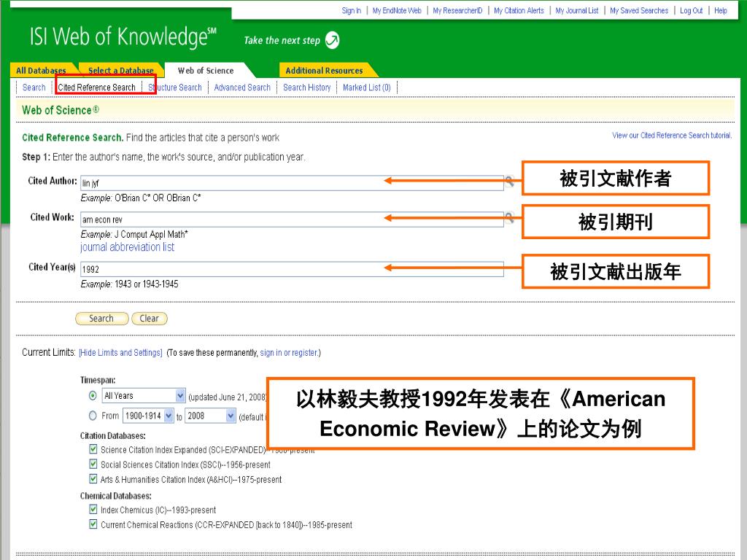Open the Help link
Viewport: 747px width, 560px height.
721,10
